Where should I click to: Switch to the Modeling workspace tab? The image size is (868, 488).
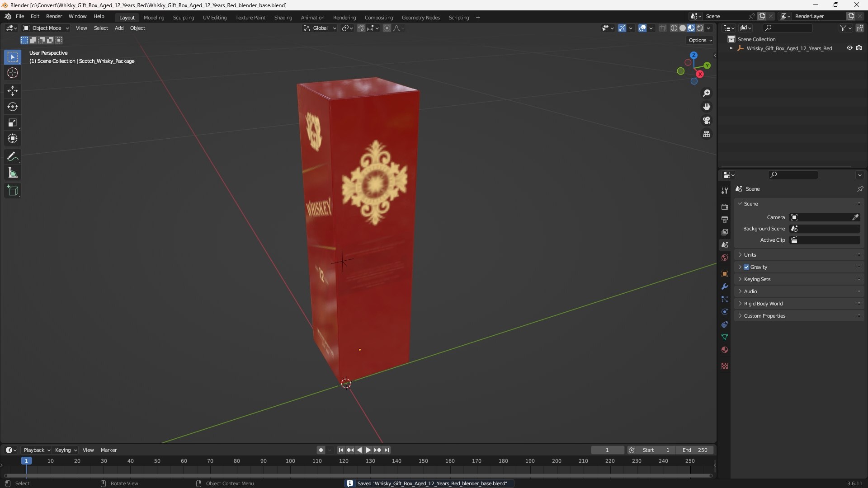[x=154, y=18]
